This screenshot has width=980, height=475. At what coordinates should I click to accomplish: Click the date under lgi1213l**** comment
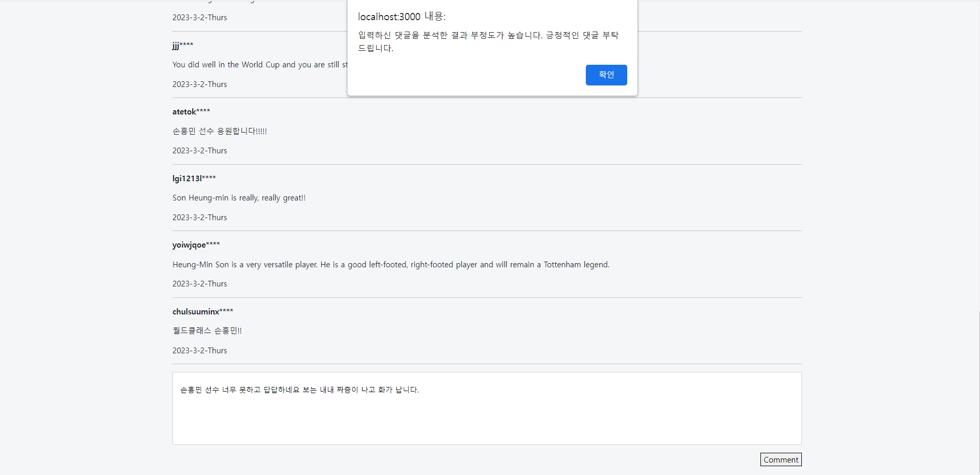(x=200, y=218)
